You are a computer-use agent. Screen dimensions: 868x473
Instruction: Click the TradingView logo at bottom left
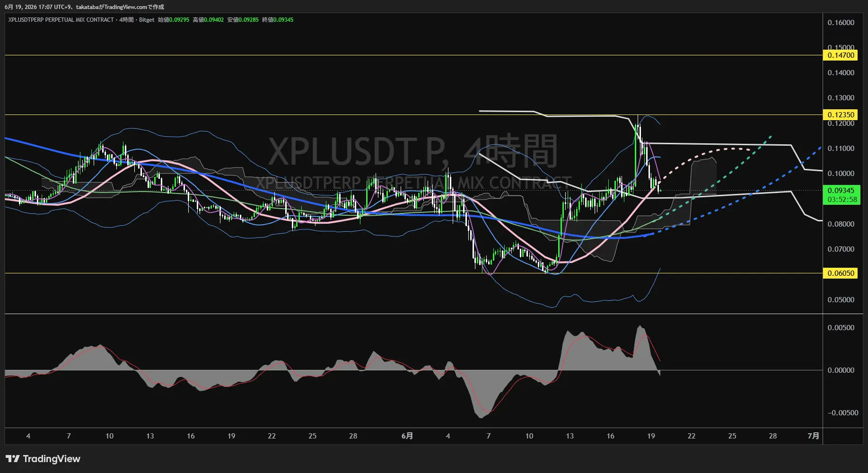(x=43, y=459)
